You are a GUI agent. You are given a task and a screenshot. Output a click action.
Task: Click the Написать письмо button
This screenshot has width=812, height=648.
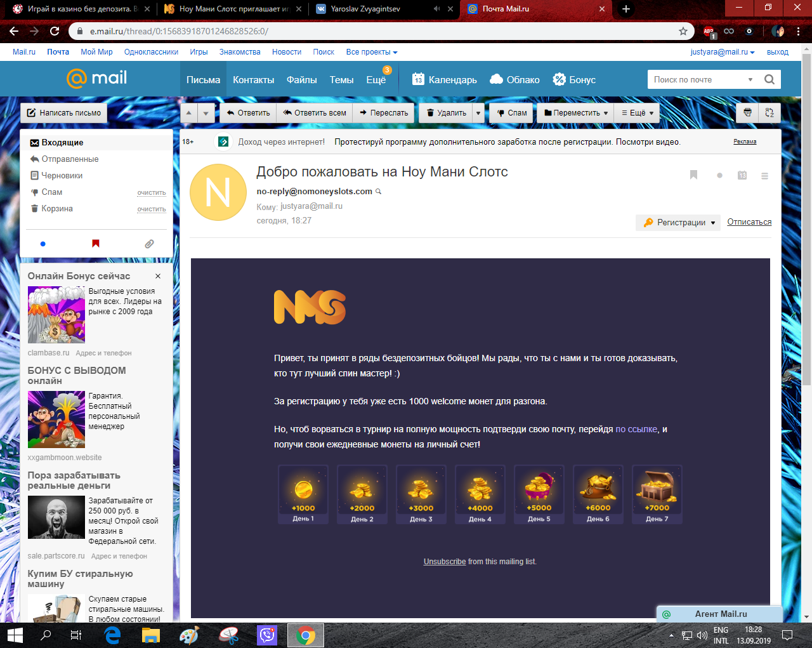(63, 113)
